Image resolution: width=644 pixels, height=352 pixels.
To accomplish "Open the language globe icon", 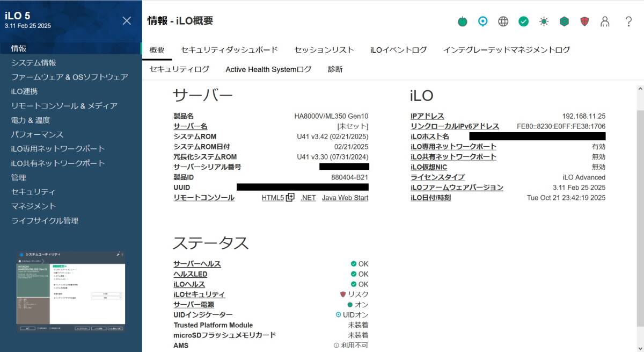I will [x=503, y=21].
